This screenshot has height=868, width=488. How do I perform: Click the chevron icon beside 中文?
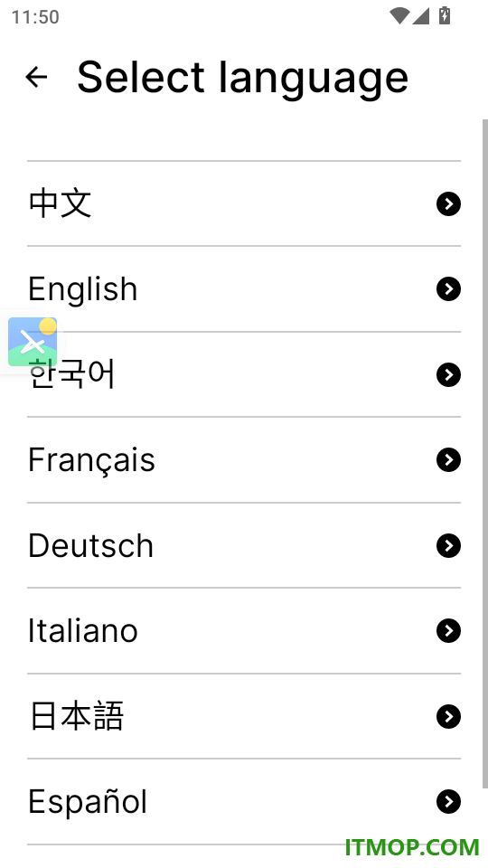449,203
